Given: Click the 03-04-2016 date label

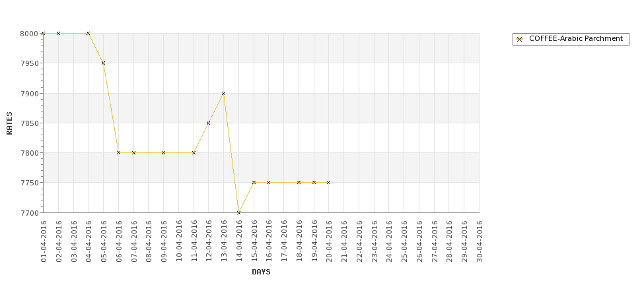Looking at the screenshot, I should coord(74,241).
